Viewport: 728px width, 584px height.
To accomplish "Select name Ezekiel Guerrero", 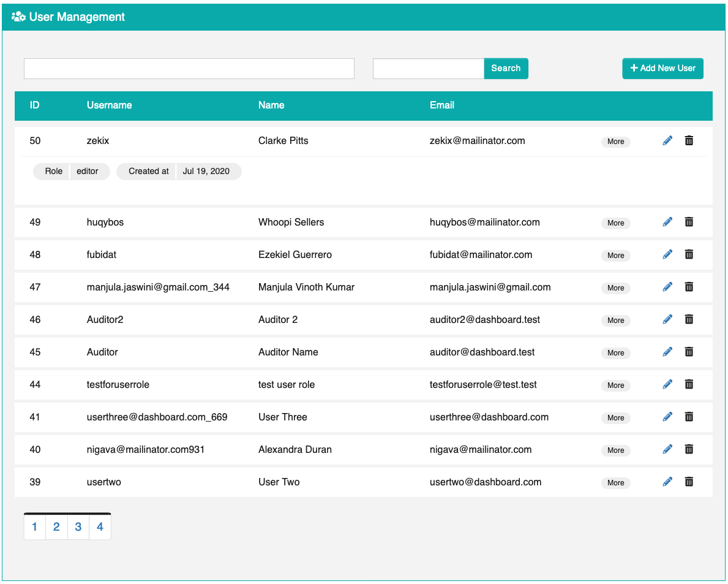I will [295, 254].
